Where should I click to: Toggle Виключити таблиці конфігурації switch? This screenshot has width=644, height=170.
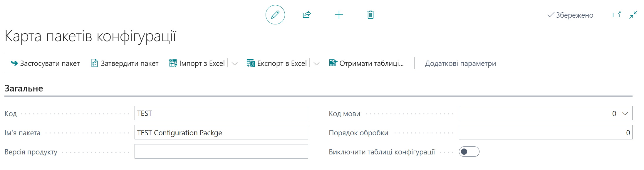[x=469, y=152]
